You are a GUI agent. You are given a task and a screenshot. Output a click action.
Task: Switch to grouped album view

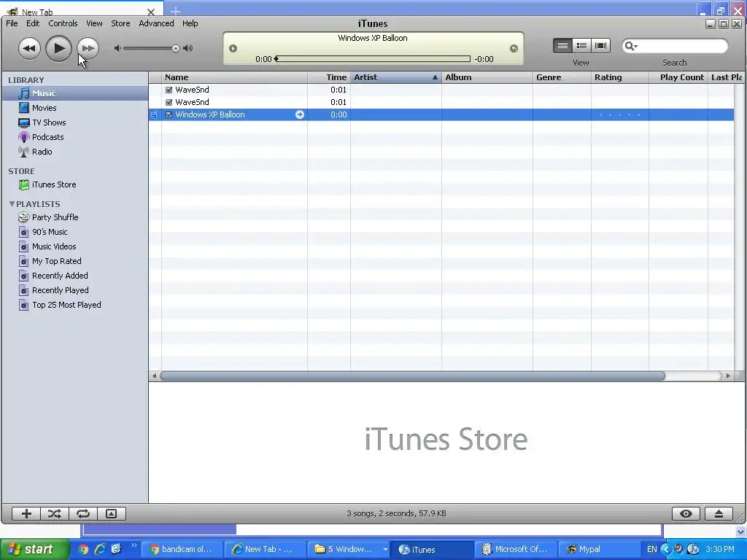coord(581,46)
